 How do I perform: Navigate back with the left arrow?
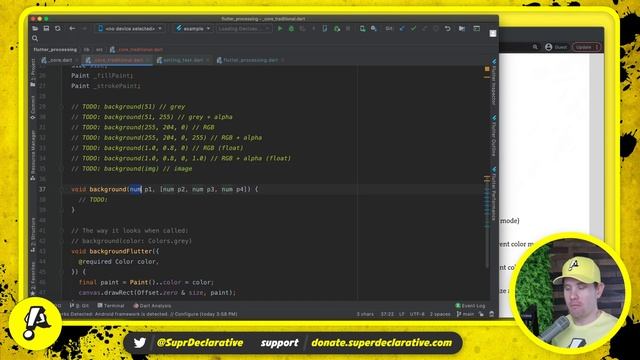pos(72,29)
